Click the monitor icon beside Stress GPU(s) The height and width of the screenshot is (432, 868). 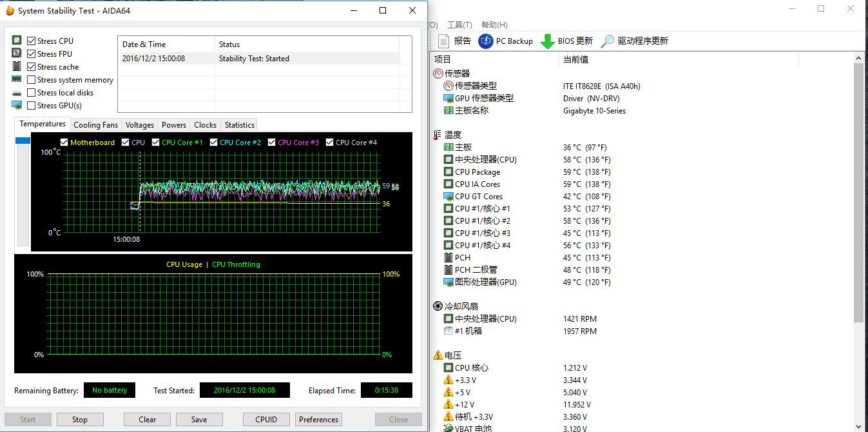17,105
